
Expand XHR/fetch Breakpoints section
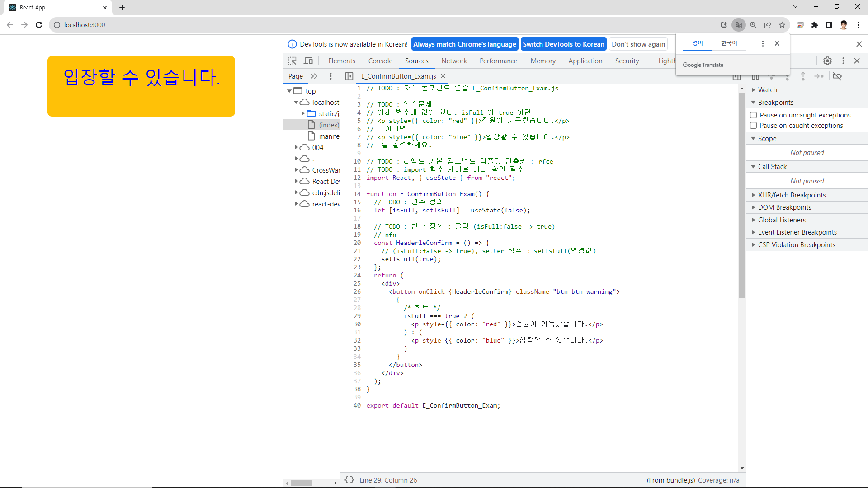(x=792, y=195)
